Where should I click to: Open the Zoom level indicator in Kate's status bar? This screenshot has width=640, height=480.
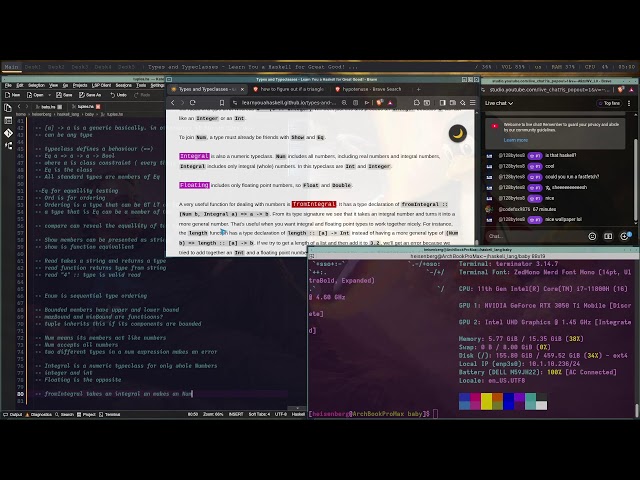(x=213, y=414)
